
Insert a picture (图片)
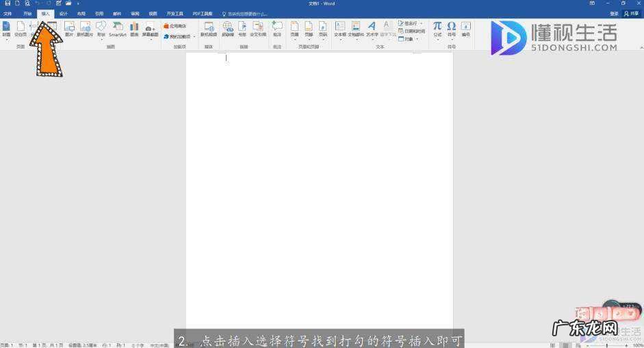coord(69,29)
